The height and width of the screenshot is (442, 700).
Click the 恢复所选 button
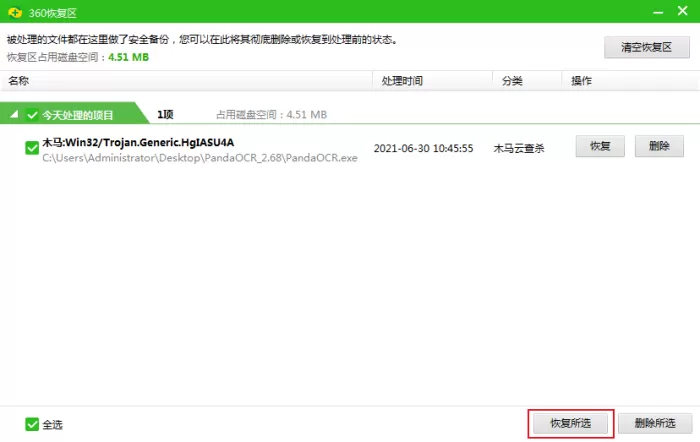571,423
